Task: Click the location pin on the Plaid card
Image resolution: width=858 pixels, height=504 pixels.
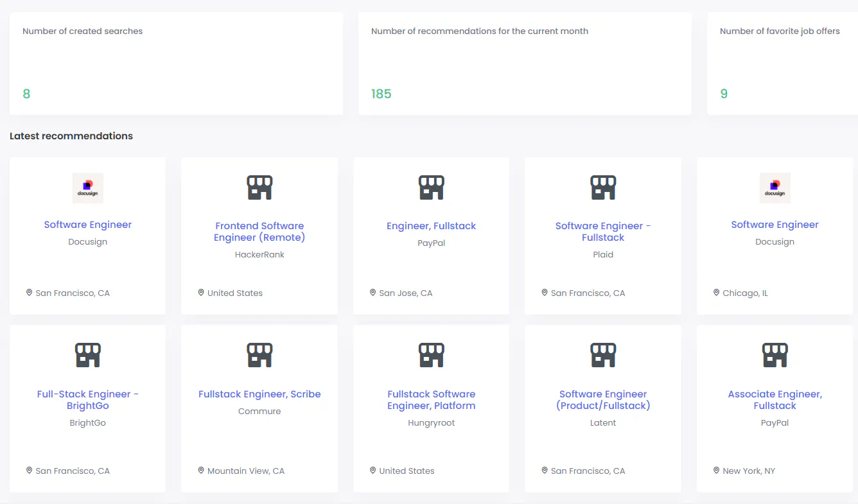Action: 545,293
